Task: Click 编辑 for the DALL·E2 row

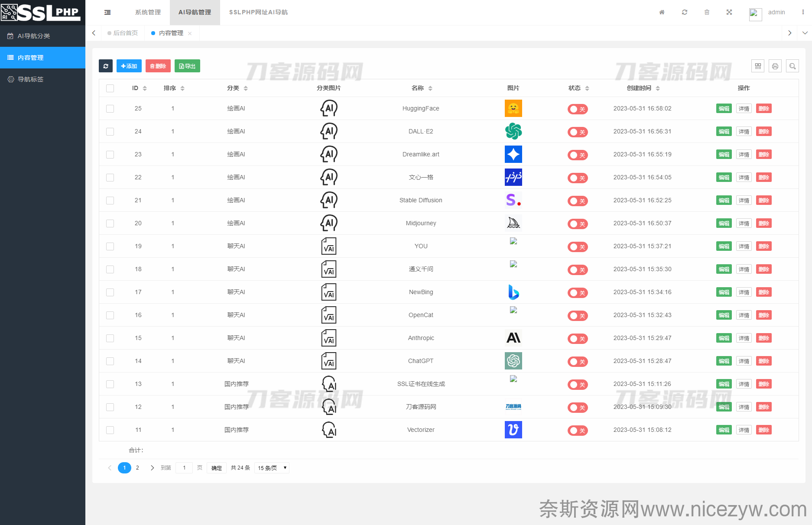Action: (x=724, y=131)
